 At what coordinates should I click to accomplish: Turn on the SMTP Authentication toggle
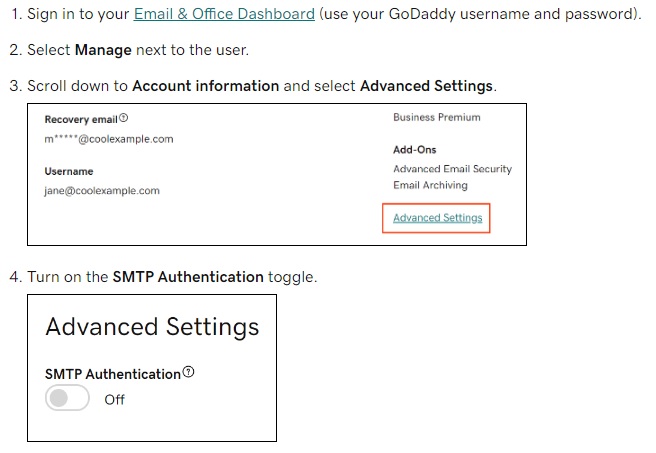67,398
